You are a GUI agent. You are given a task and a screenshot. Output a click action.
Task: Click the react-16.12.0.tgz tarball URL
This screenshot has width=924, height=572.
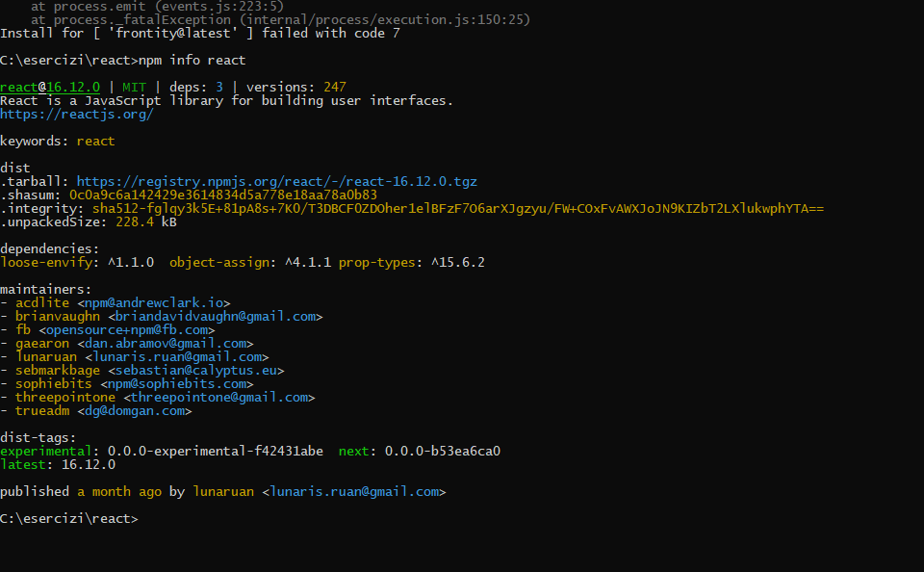[277, 181]
